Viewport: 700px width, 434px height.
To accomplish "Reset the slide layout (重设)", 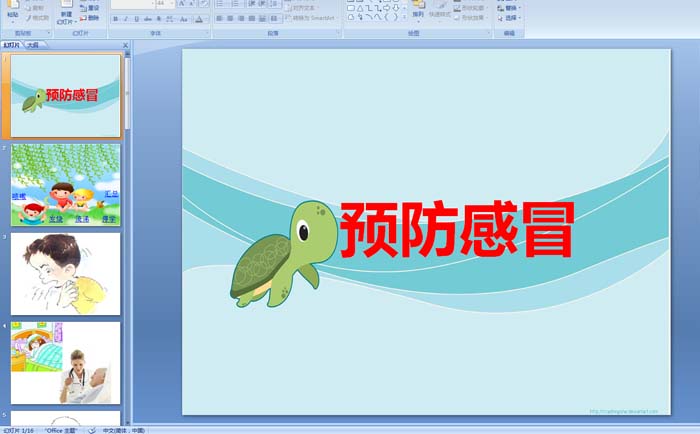I will tap(90, 8).
